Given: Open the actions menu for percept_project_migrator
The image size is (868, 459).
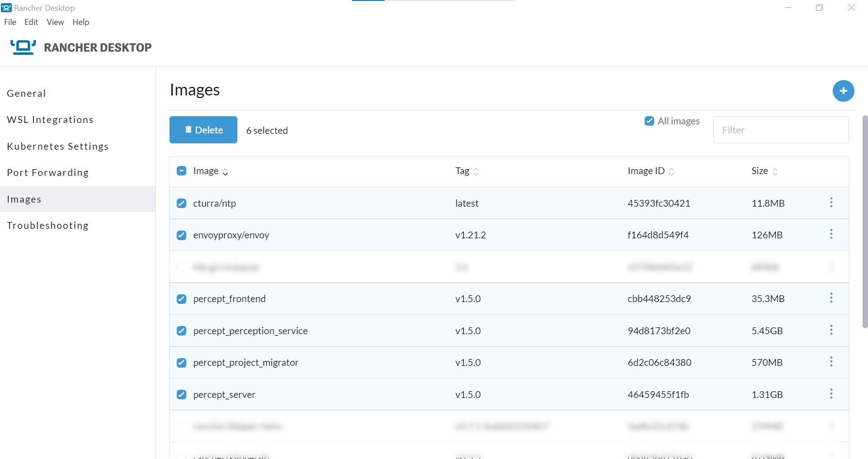Looking at the screenshot, I should point(831,362).
